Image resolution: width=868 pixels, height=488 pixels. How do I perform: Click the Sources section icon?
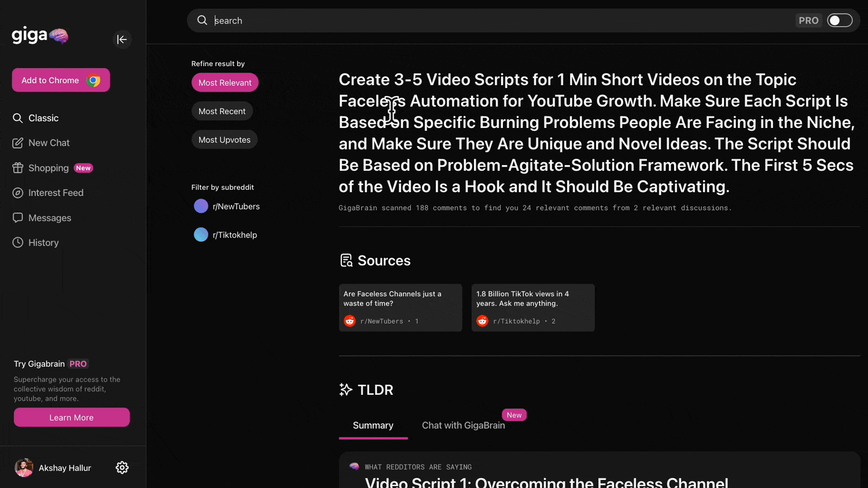coord(346,260)
